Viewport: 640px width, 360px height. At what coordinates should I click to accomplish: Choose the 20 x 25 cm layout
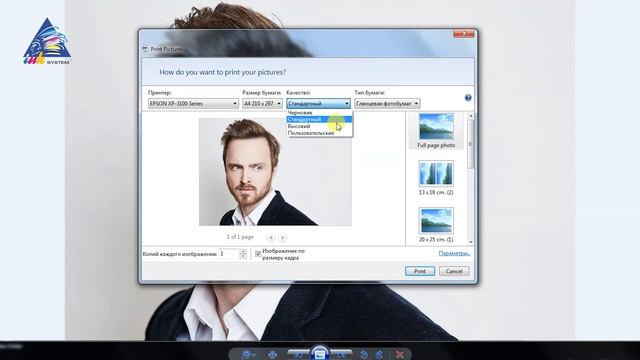click(436, 225)
